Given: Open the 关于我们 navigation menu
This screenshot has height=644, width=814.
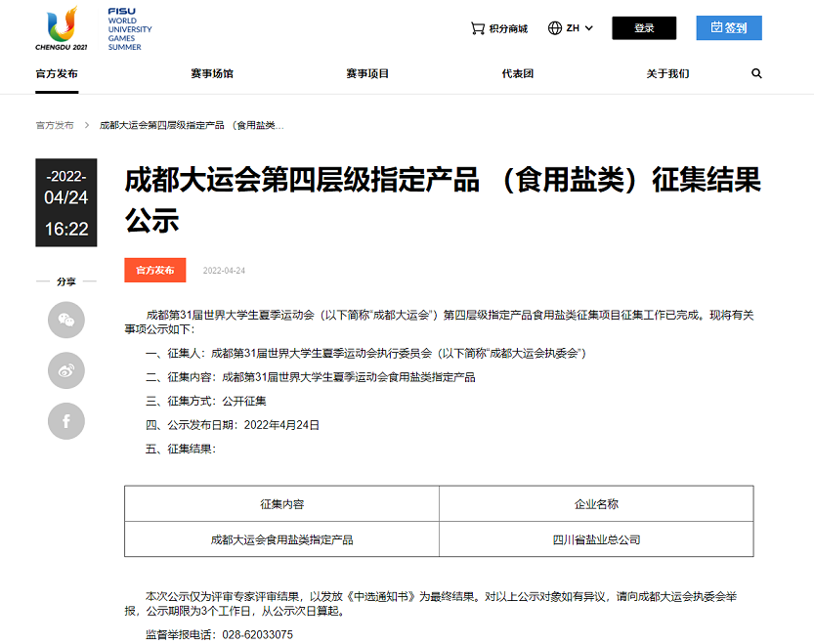Looking at the screenshot, I should (x=667, y=73).
